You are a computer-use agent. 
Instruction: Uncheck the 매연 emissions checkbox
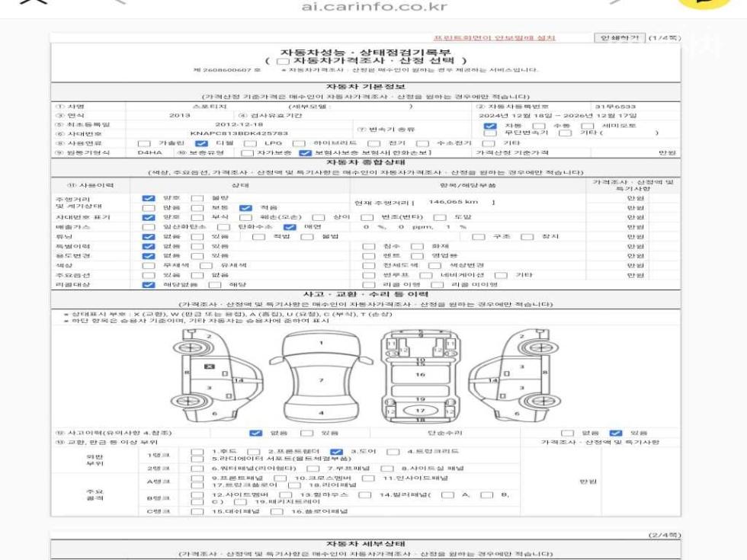290,227
